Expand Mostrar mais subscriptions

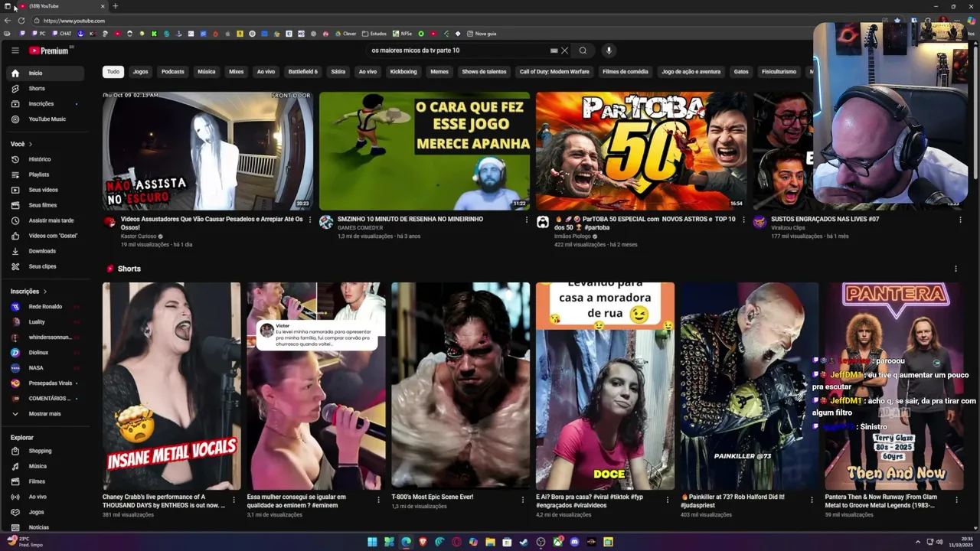pyautogui.click(x=46, y=414)
